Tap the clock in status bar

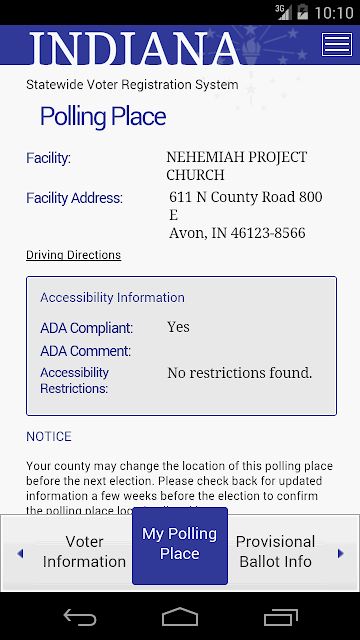334,13
